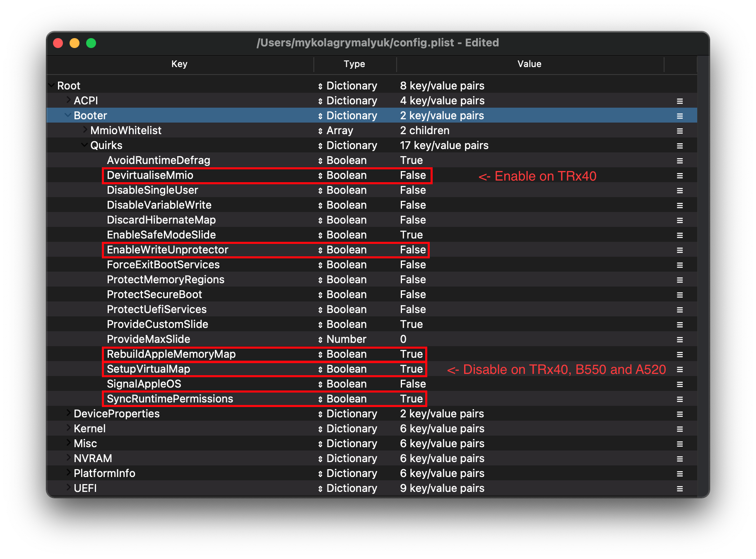Expand the DeviceProperties dictionary
The image size is (756, 559).
(68, 413)
